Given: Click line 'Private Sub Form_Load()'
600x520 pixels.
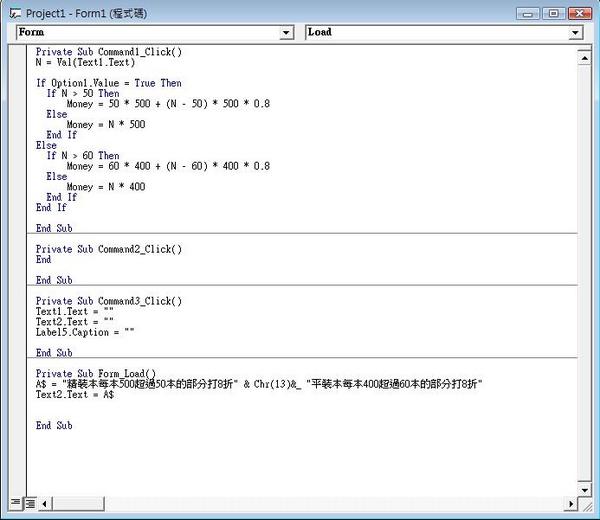Looking at the screenshot, I should [x=96, y=374].
